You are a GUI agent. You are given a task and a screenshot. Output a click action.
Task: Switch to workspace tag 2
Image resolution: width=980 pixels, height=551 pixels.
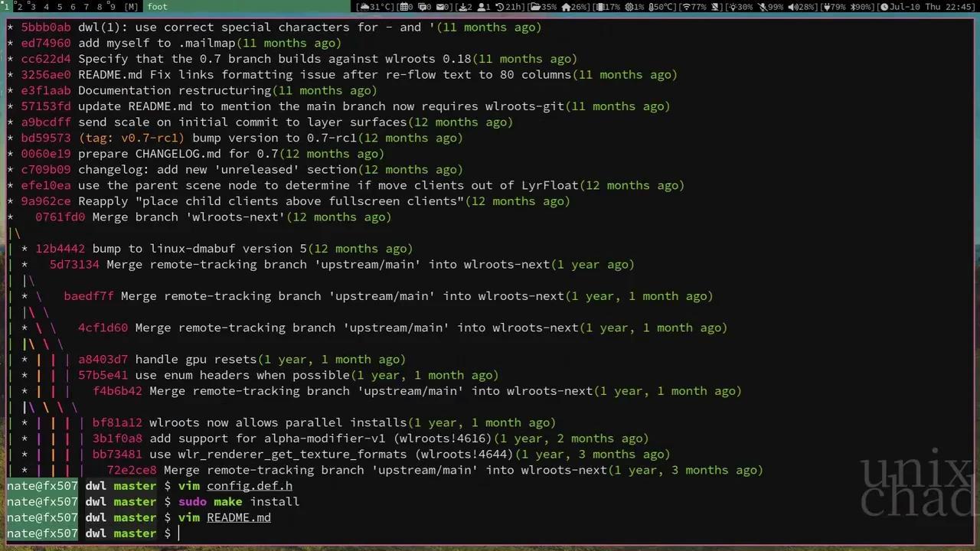pos(20,7)
